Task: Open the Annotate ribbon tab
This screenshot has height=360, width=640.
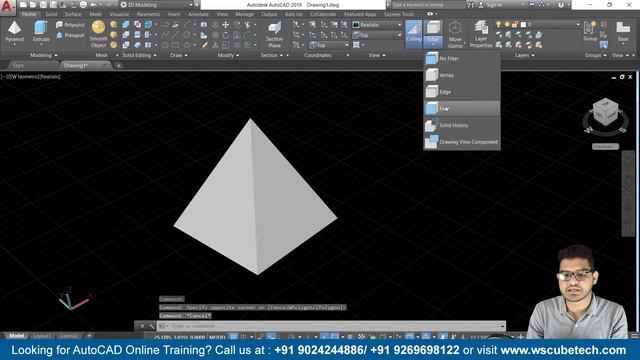Action: 198,14
